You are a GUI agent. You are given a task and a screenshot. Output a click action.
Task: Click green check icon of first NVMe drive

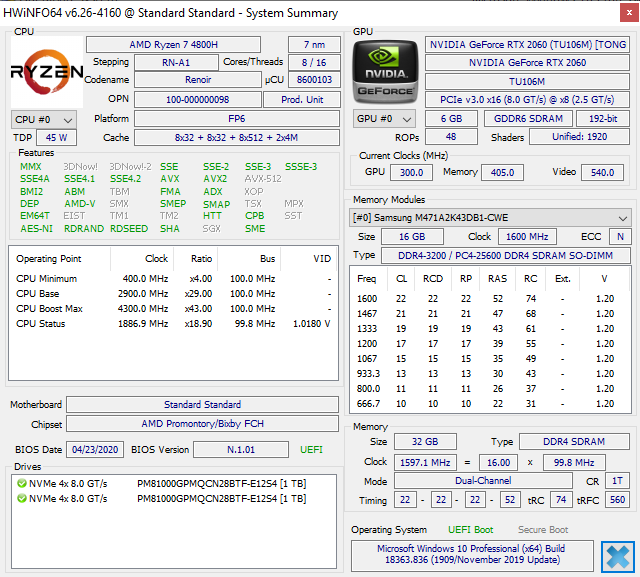[22, 484]
